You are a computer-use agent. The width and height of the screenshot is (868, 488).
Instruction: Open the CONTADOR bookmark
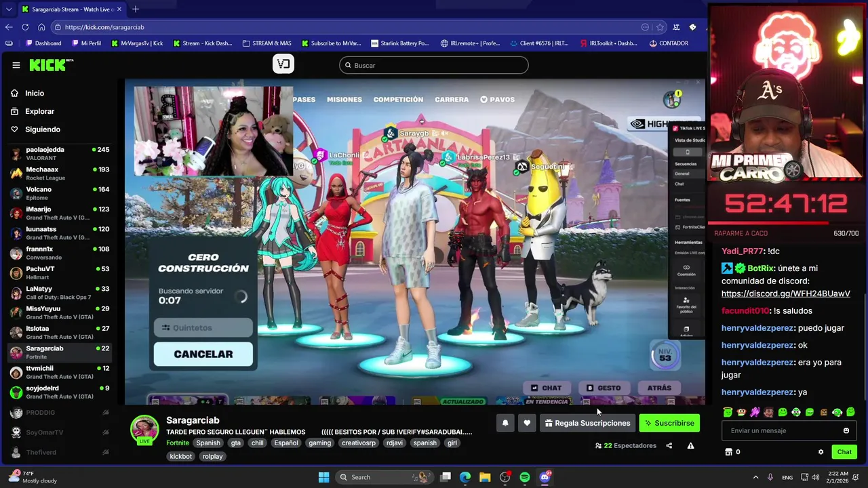tap(668, 43)
